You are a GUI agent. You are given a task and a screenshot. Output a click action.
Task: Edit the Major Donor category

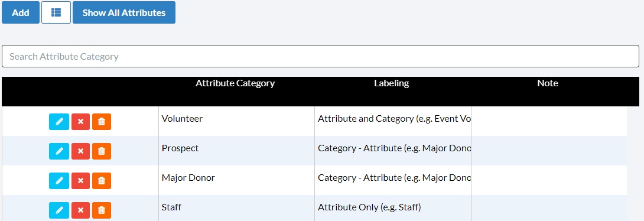point(59,181)
